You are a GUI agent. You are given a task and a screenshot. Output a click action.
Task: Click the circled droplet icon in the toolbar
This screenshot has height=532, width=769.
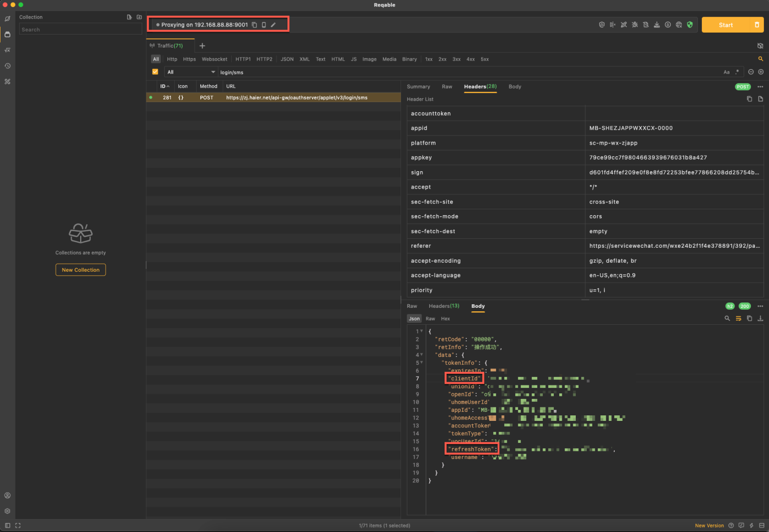point(668,25)
